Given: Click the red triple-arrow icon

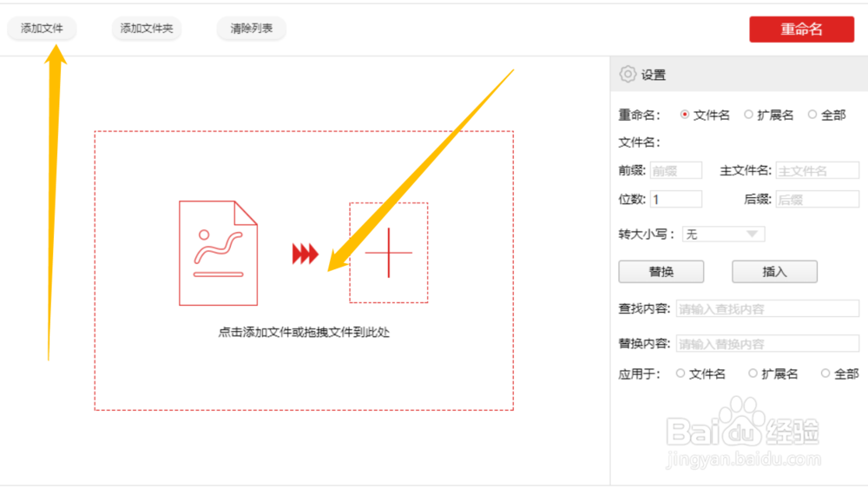Looking at the screenshot, I should click(305, 254).
